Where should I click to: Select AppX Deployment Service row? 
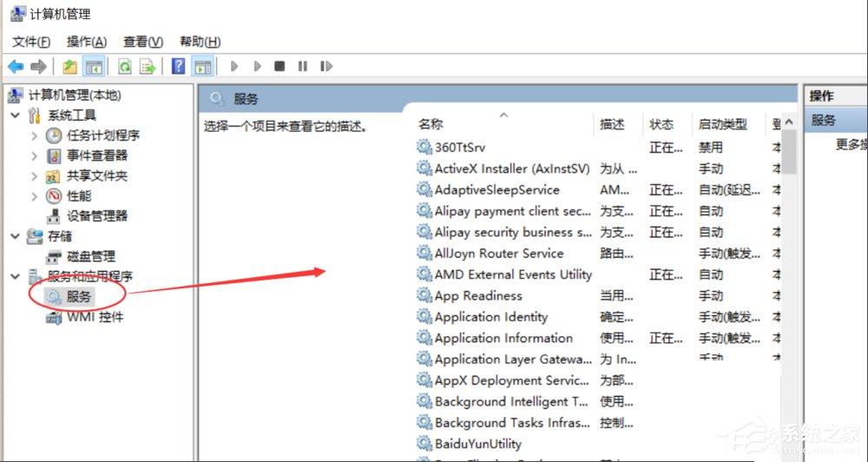pos(512,380)
